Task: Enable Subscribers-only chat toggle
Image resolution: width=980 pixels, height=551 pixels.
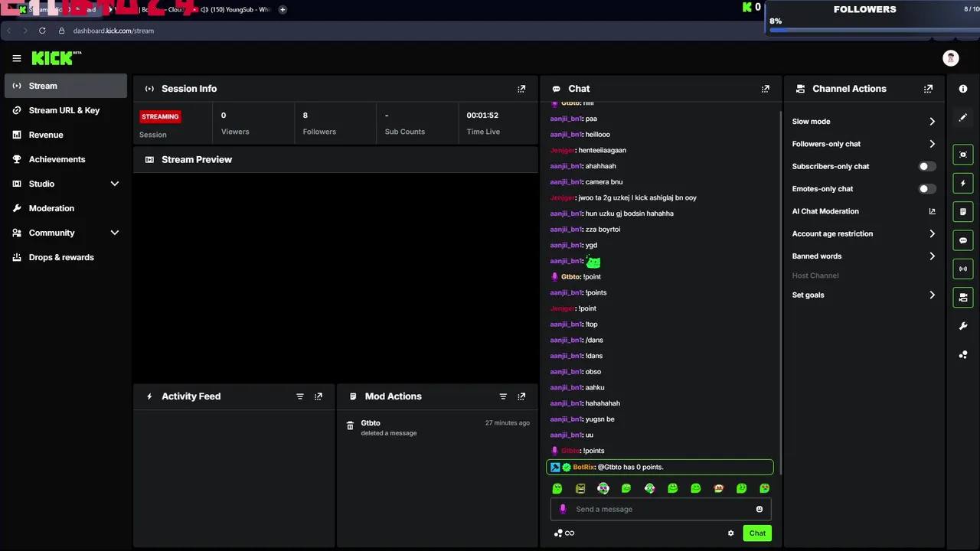Action: pos(926,166)
